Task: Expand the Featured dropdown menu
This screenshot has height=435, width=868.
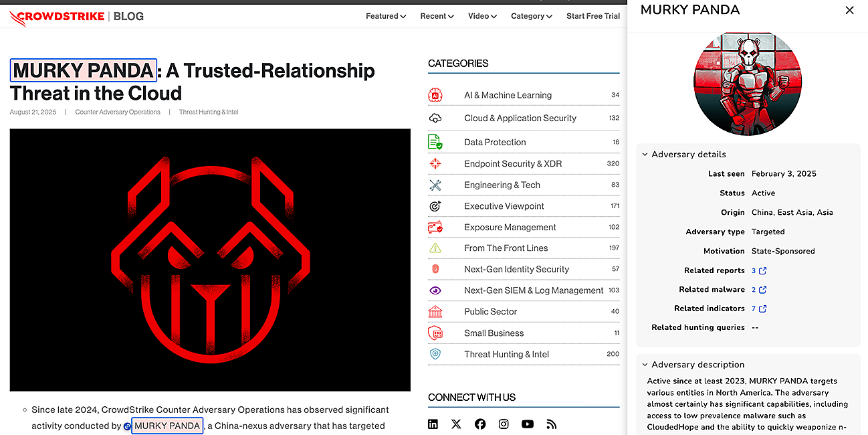Action: click(386, 16)
